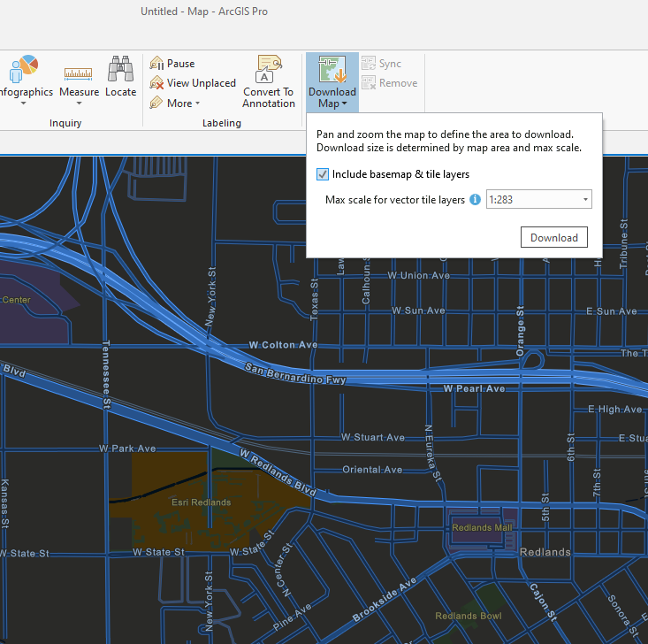Click the W Sun Ave label
The height and width of the screenshot is (644, 648).
[x=418, y=310]
